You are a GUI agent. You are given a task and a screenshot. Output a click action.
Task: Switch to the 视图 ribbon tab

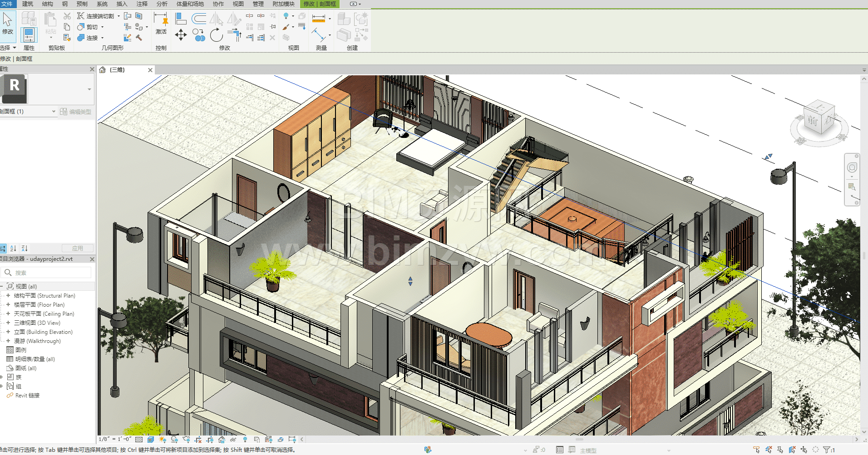pyautogui.click(x=238, y=4)
